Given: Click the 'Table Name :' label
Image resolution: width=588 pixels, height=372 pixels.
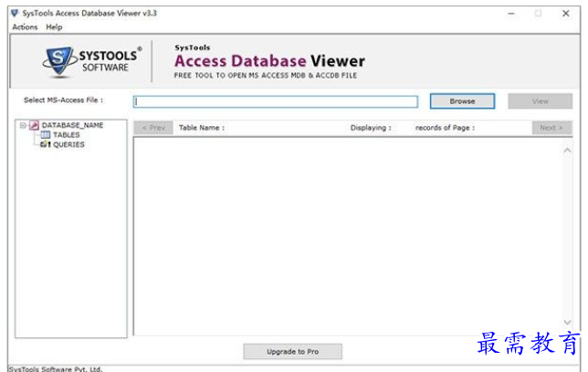Looking at the screenshot, I should (x=202, y=128).
